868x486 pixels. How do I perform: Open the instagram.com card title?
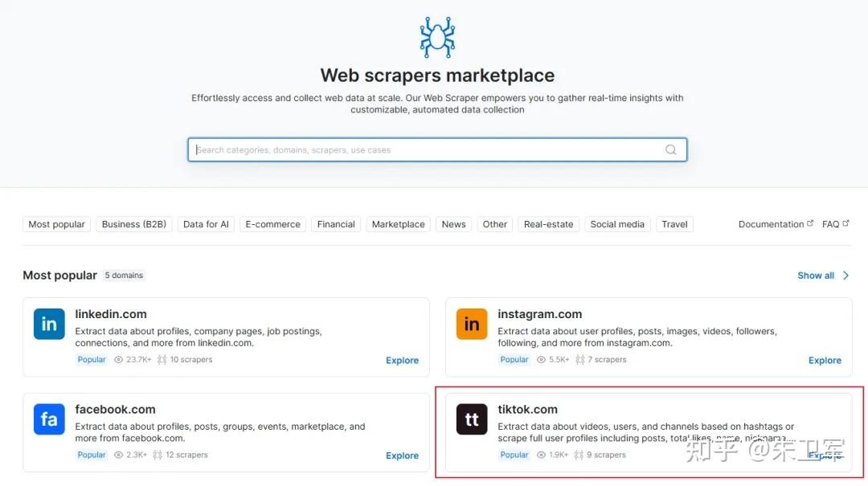[540, 314]
